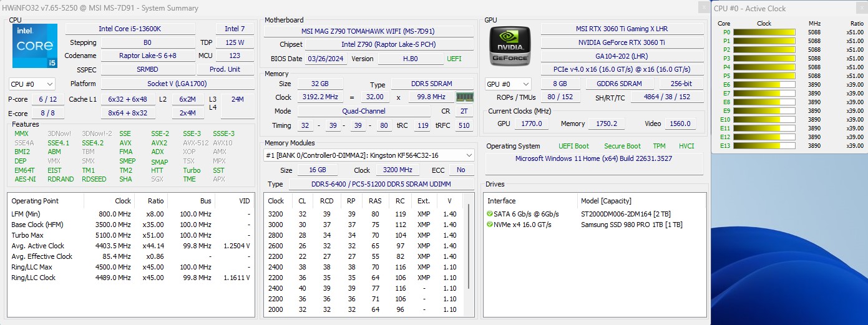Click the E13 core clock bar
Screen dimensions: 868x325
pyautogui.click(x=764, y=145)
